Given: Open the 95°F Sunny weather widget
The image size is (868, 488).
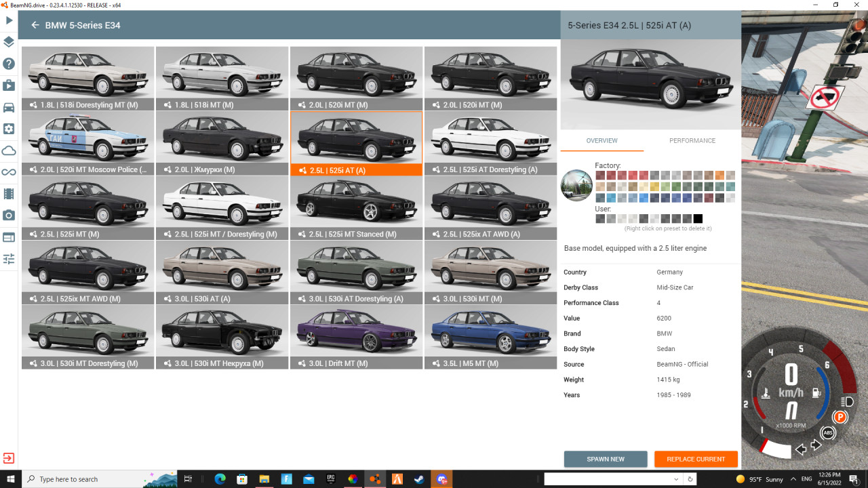Looking at the screenshot, I should [759, 479].
